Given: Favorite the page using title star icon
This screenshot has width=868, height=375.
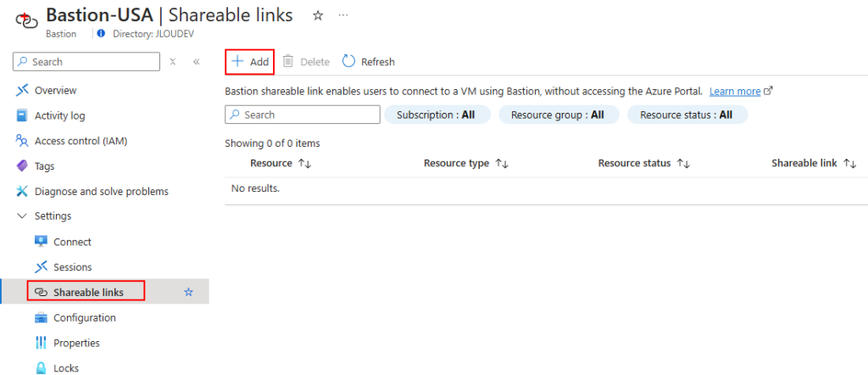Looking at the screenshot, I should pyautogui.click(x=318, y=16).
